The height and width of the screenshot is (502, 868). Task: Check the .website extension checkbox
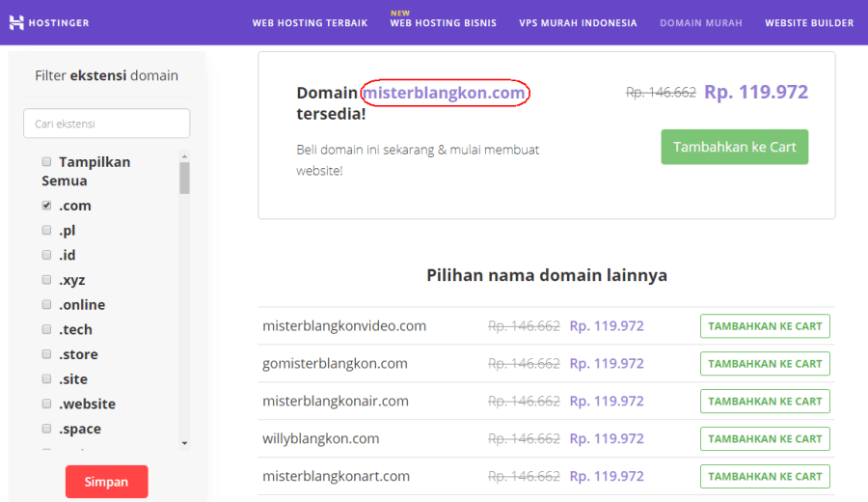[46, 404]
